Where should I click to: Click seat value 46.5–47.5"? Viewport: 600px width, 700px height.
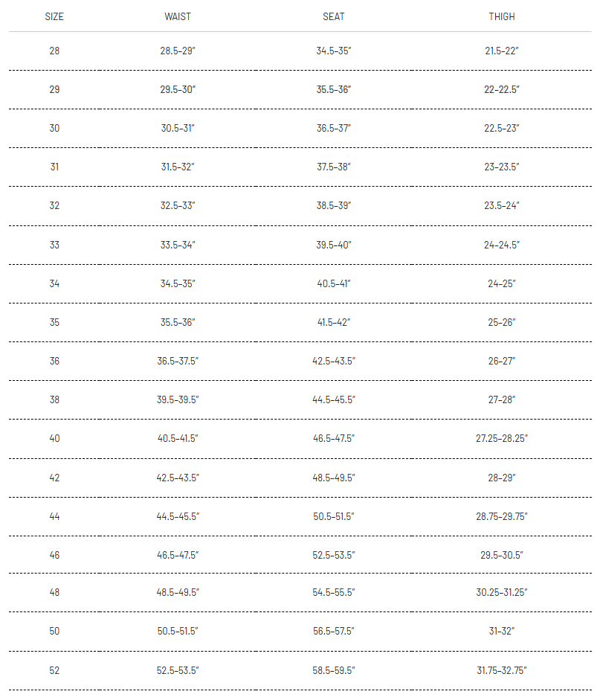[333, 438]
